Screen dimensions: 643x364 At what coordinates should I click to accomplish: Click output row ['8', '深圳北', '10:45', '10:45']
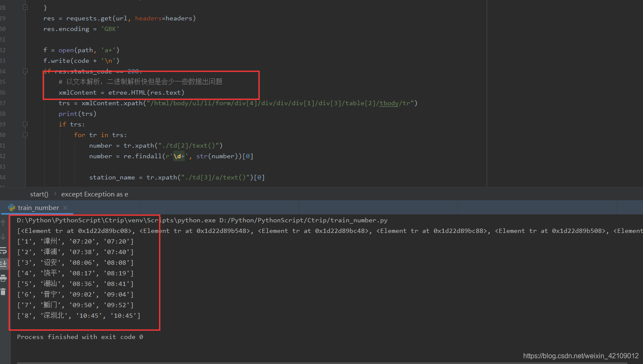click(79, 316)
